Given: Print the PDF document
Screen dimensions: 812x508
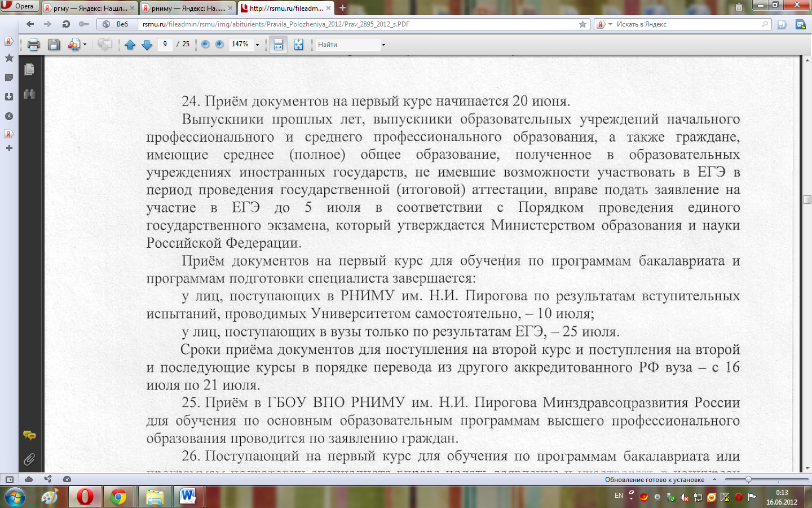Looking at the screenshot, I should click(x=34, y=45).
